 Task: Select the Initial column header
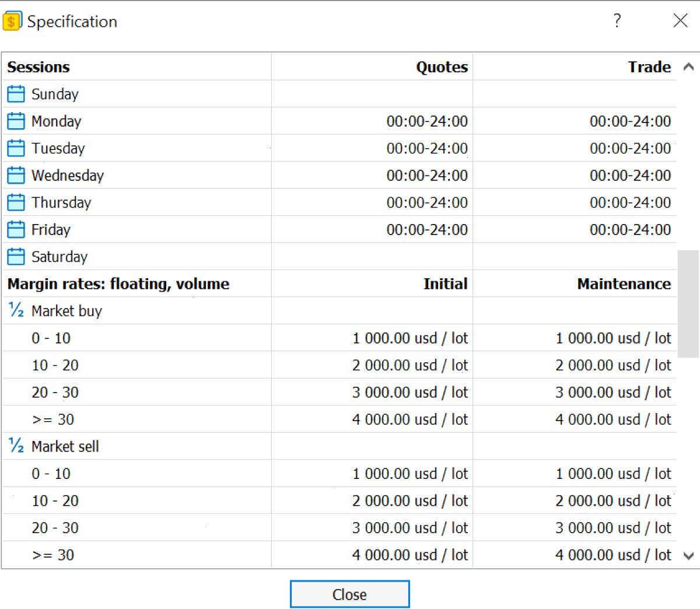[x=446, y=284]
